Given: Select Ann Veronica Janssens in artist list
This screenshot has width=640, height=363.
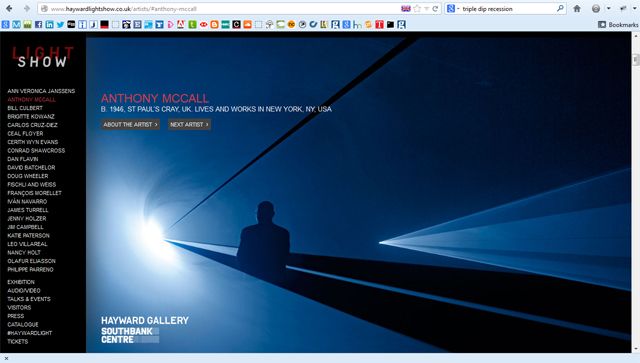Looking at the screenshot, I should pos(41,91).
